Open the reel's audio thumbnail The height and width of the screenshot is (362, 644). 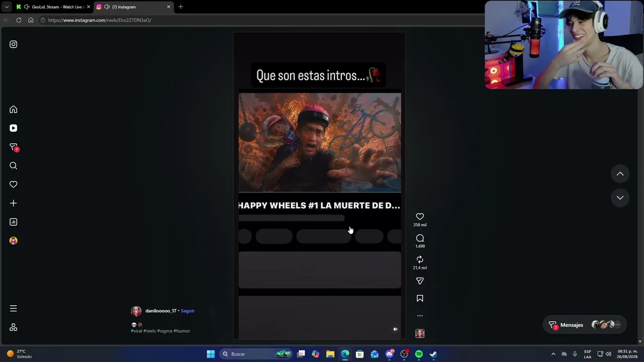420,333
